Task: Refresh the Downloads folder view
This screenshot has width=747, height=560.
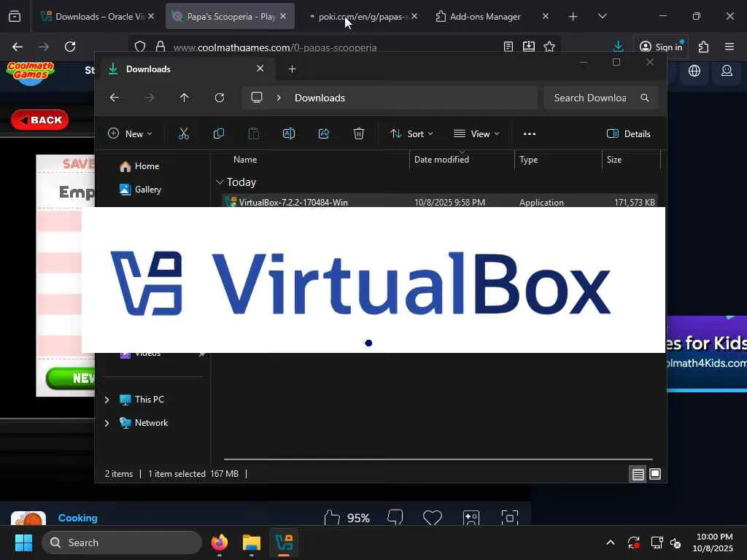Action: pyautogui.click(x=219, y=98)
